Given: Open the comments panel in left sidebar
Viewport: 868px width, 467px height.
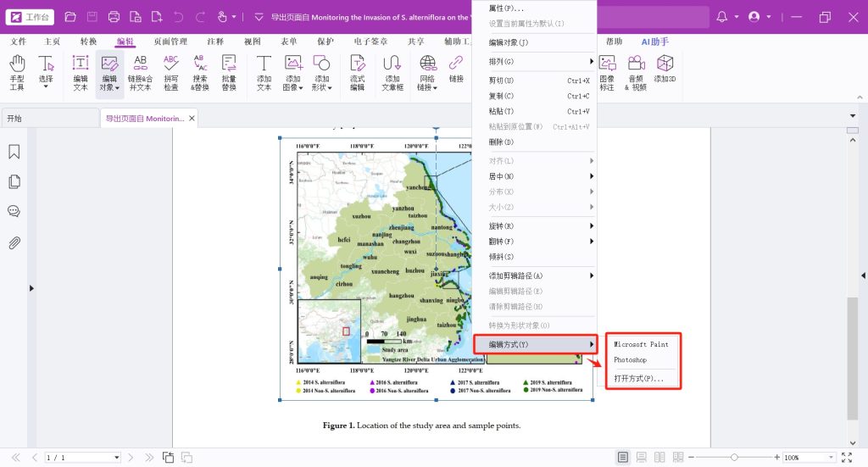Looking at the screenshot, I should click(x=14, y=212).
